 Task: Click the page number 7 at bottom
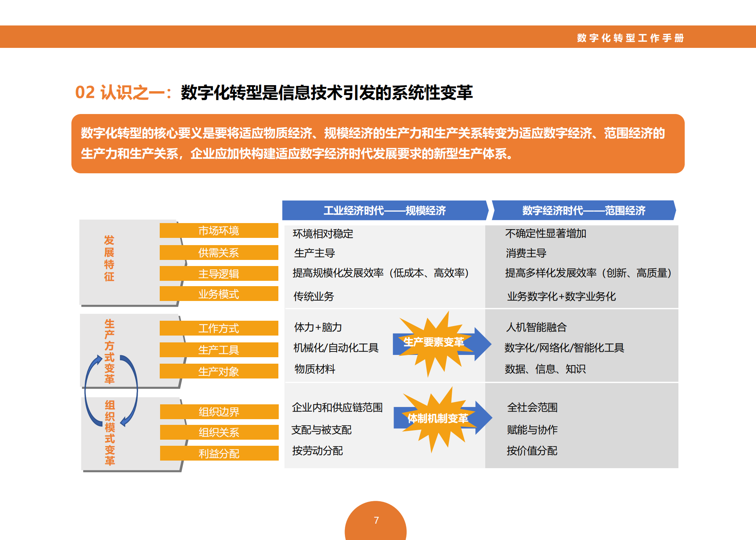click(x=377, y=519)
